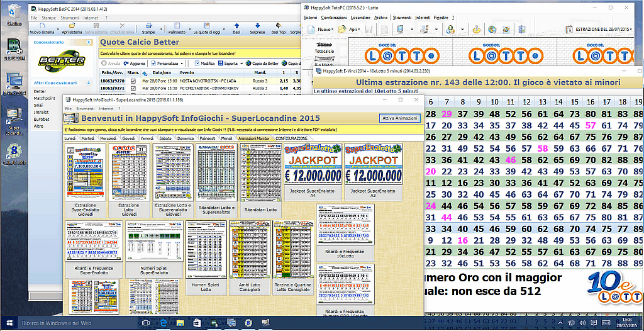Screen dimensions: 644x331
Task: Switch to the Venerdì tab
Action: 147,138
